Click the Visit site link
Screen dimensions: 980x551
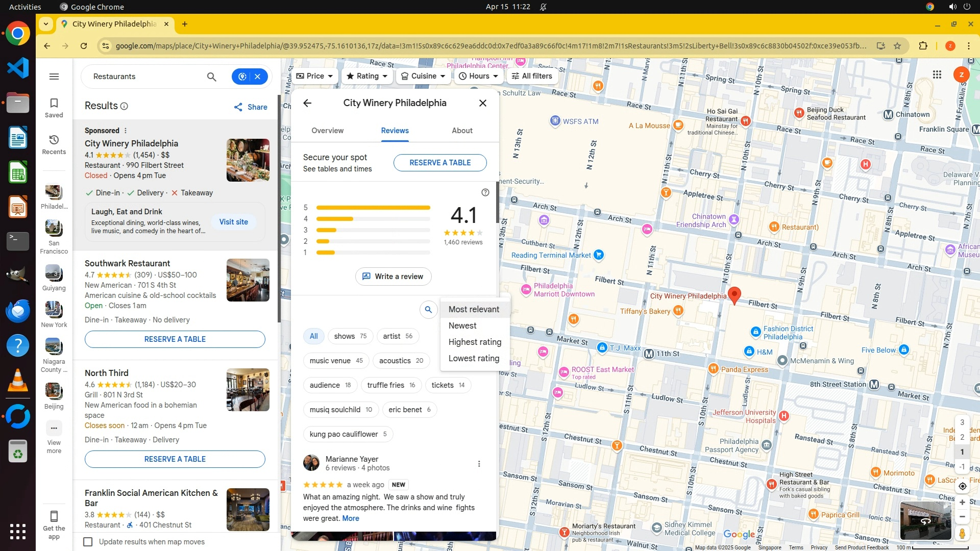pyautogui.click(x=233, y=222)
